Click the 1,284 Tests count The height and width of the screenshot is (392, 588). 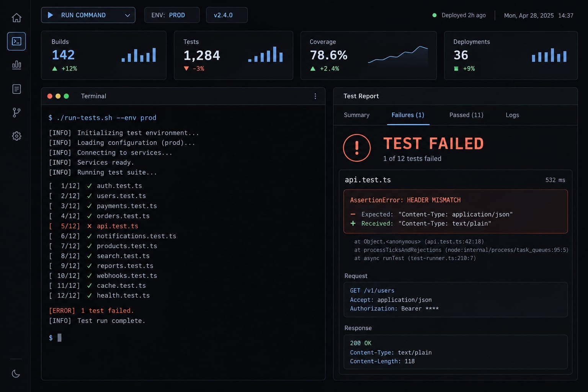(202, 56)
